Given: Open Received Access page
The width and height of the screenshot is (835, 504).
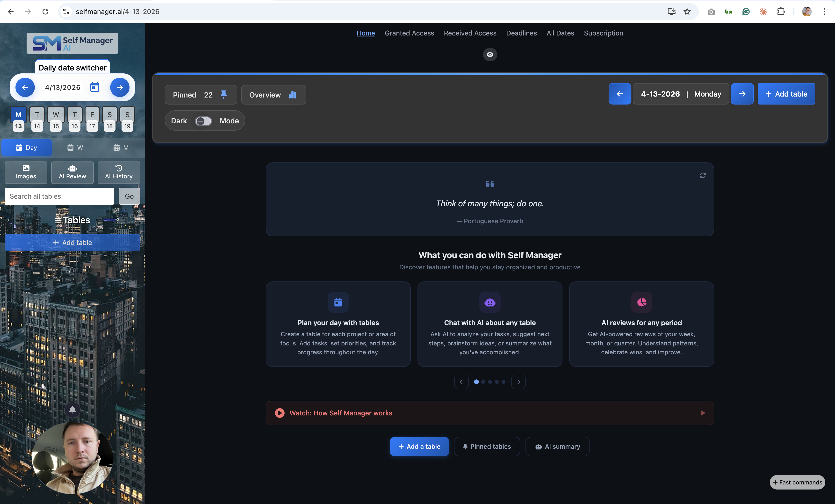Looking at the screenshot, I should click(470, 33).
